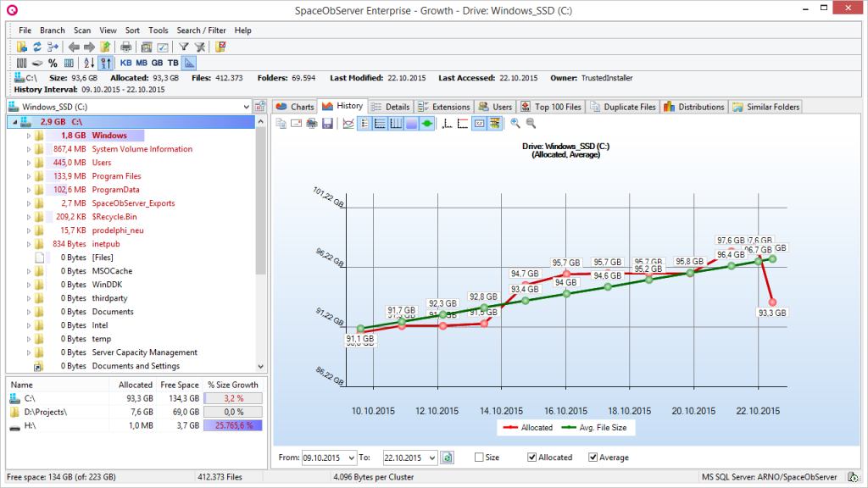Set units to KB
Viewport: 868px width, 488px height.
point(126,63)
